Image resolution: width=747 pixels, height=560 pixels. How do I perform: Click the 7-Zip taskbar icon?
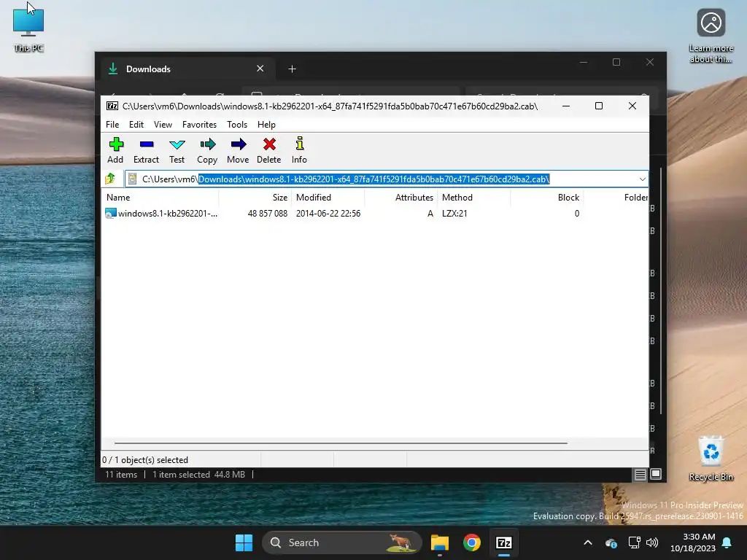503,542
